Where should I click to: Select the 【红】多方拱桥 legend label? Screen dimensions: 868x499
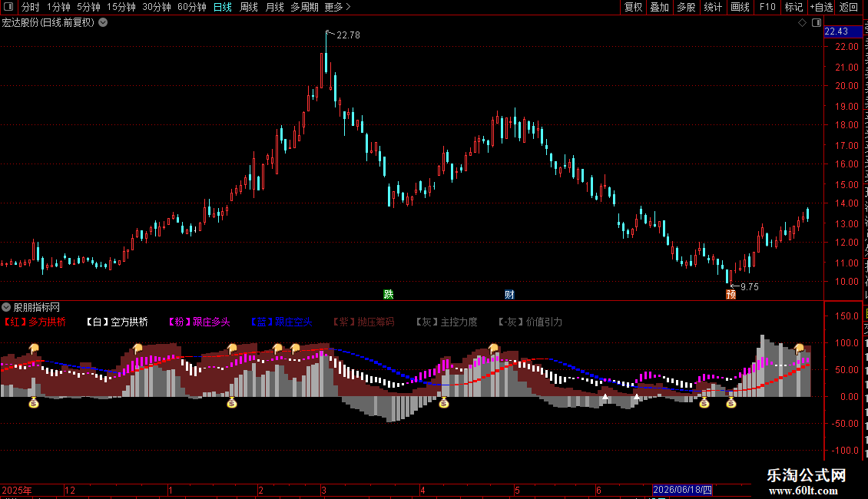(35, 322)
